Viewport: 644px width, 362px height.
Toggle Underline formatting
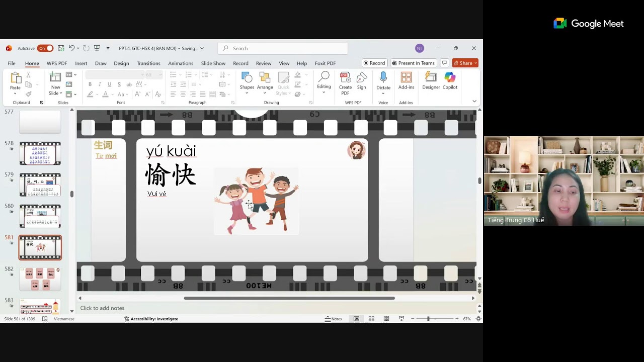109,84
